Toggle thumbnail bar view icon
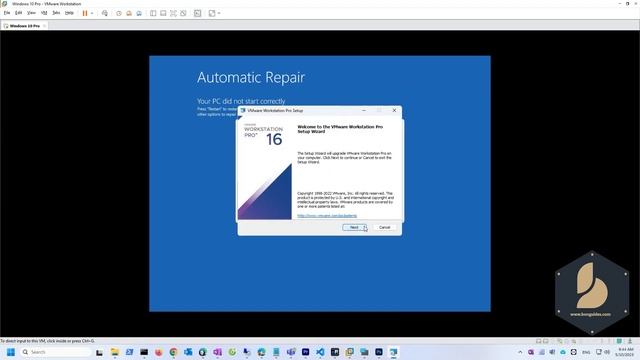The image size is (640, 360). [163, 13]
